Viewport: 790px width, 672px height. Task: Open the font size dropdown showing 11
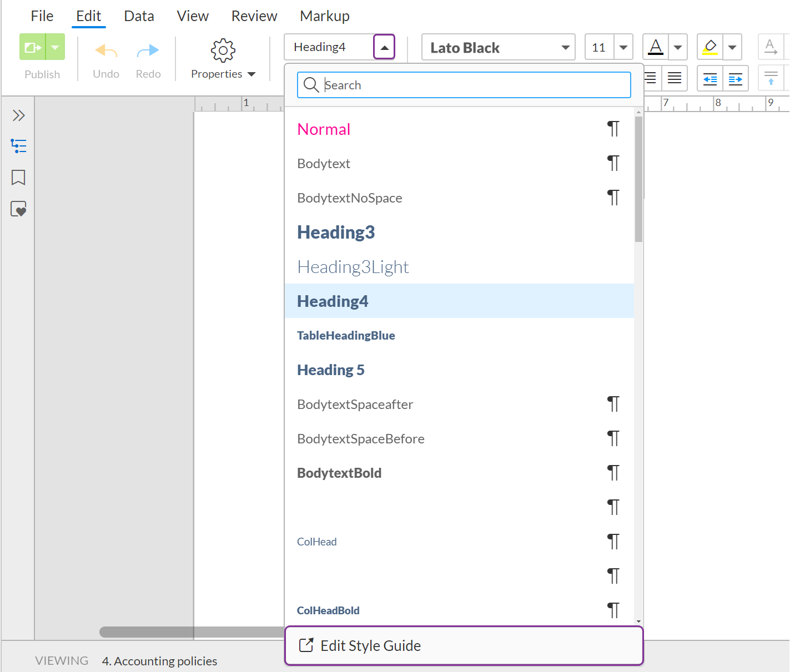[623, 47]
